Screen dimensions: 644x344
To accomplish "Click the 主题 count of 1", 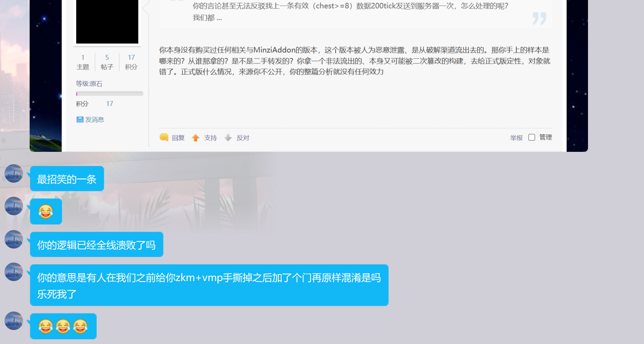I will [x=83, y=58].
